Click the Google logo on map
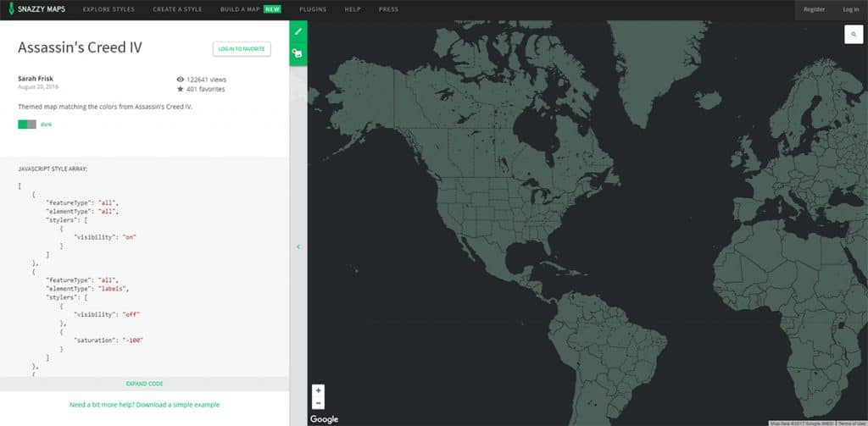Screen dimensions: 868x426 (x=325, y=419)
